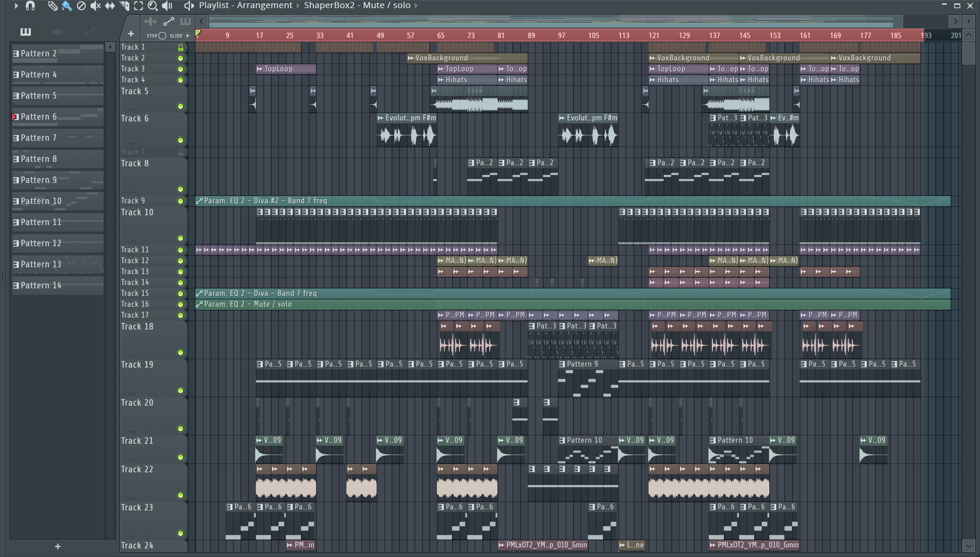Select Pattern 9 in the picker
The width and height of the screenshot is (980, 557).
tap(58, 180)
